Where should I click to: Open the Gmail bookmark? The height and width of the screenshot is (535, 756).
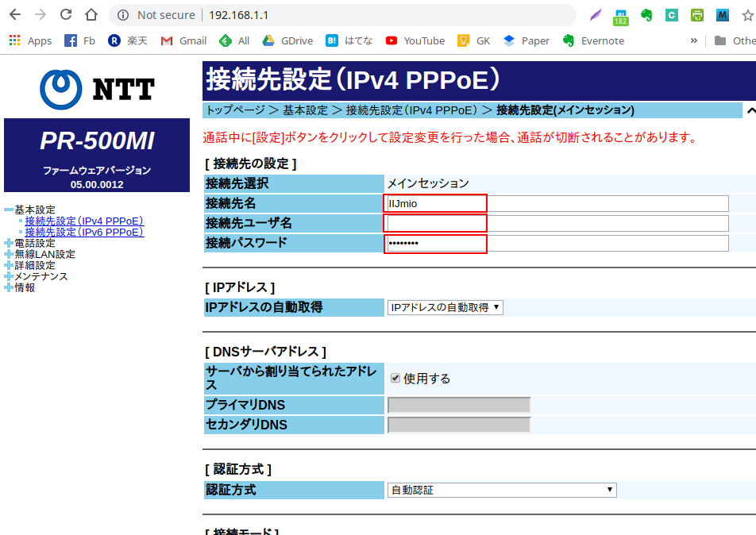tap(183, 40)
